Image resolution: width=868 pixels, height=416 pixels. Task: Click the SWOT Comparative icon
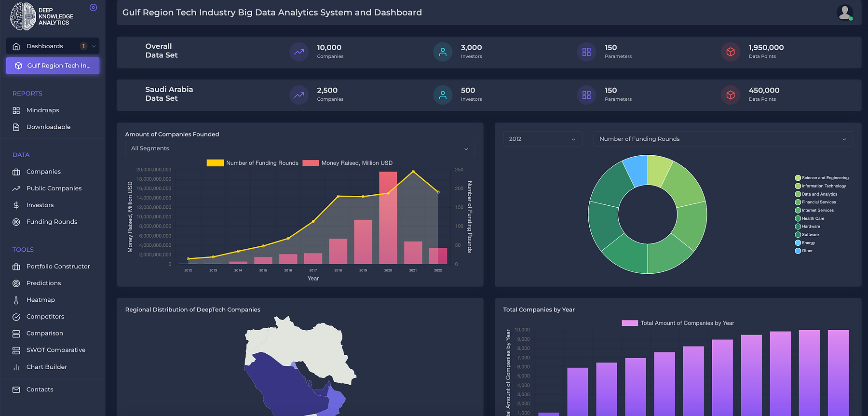click(16, 350)
